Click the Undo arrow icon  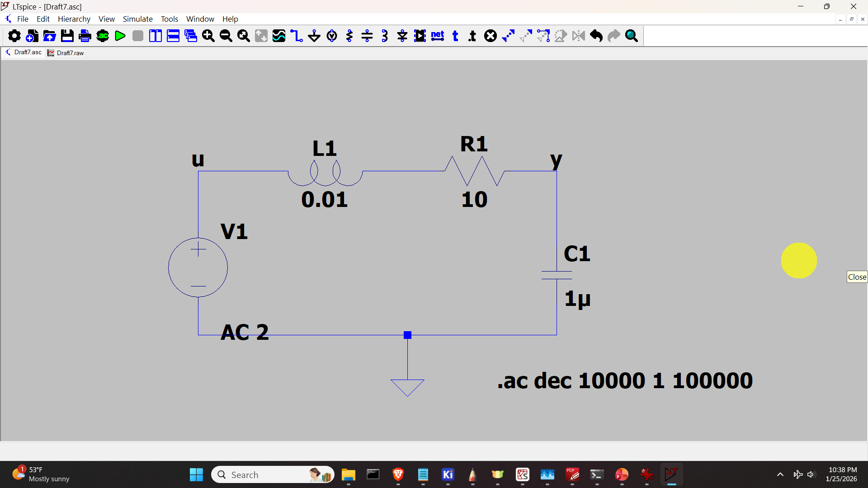(596, 36)
